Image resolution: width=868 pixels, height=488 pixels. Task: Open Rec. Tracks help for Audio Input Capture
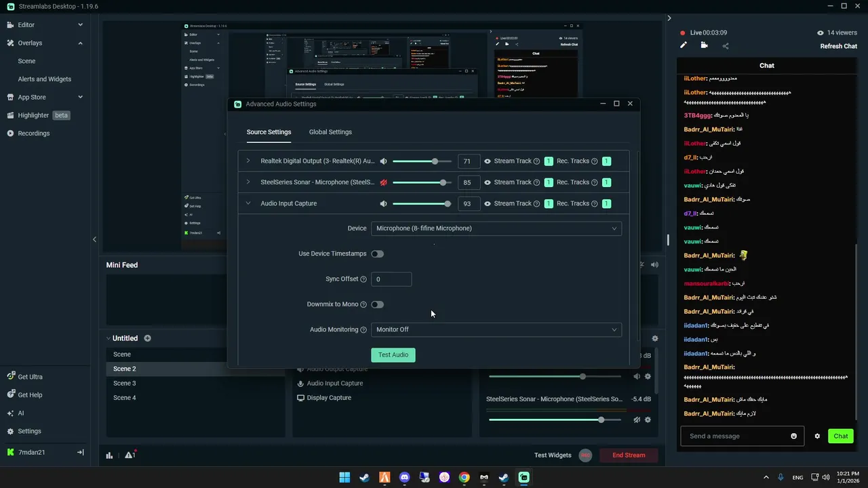tap(594, 203)
